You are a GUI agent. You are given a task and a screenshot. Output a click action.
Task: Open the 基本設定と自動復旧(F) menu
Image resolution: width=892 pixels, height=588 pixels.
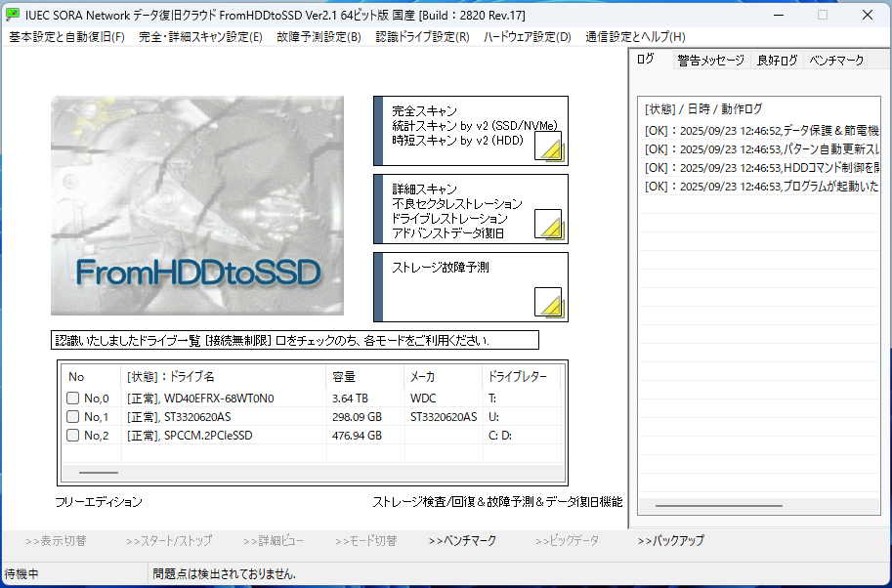[x=66, y=37]
